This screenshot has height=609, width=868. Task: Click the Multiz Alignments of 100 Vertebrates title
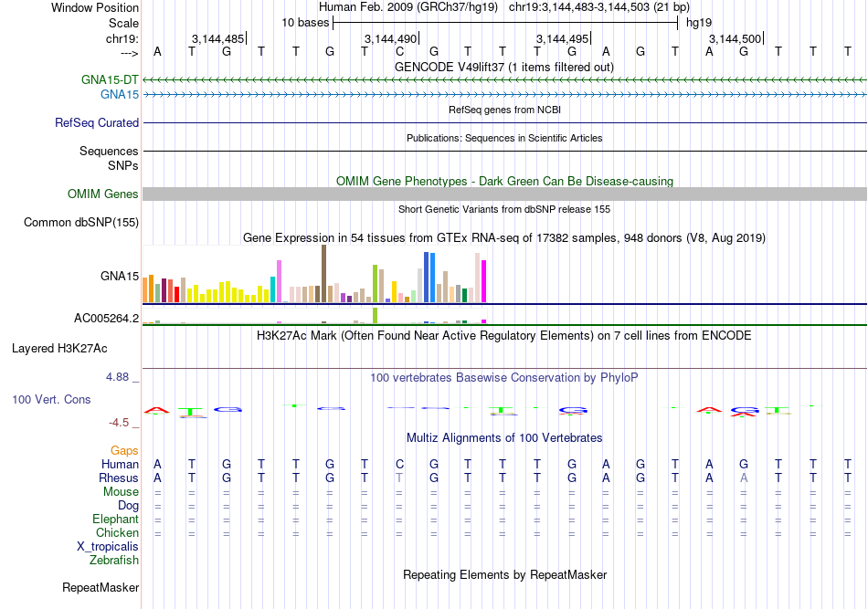pos(504,438)
